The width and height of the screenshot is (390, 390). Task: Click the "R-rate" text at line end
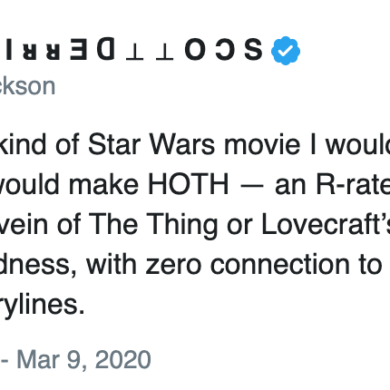click(353, 184)
